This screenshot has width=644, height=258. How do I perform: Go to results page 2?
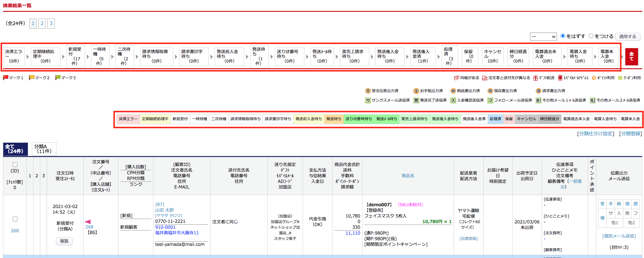[42, 23]
